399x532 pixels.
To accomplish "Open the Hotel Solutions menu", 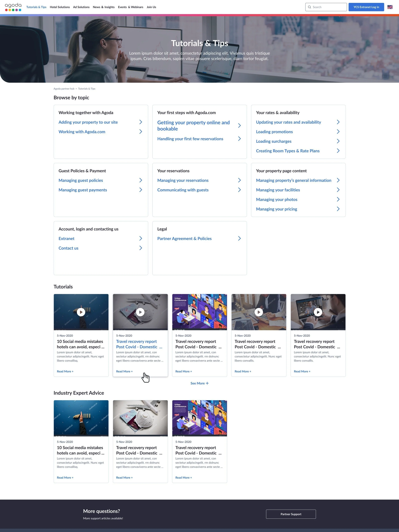I will (x=60, y=7).
